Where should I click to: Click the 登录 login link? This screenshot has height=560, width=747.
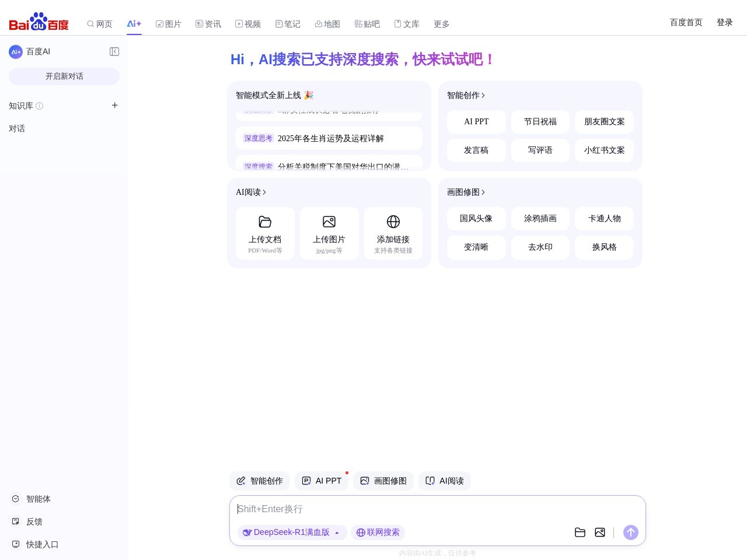coord(725,22)
